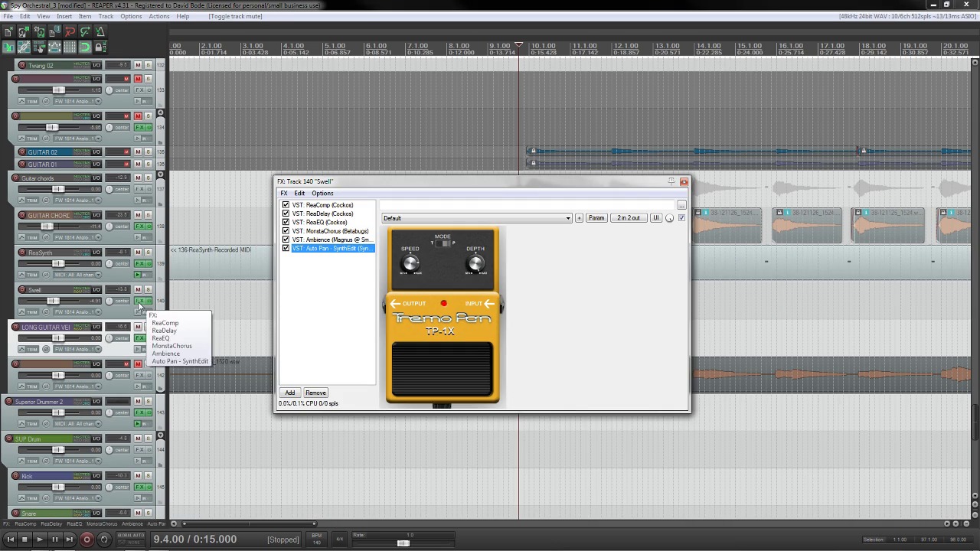Jump to project end in transport
Screen dimensions: 980x551
(x=69, y=540)
